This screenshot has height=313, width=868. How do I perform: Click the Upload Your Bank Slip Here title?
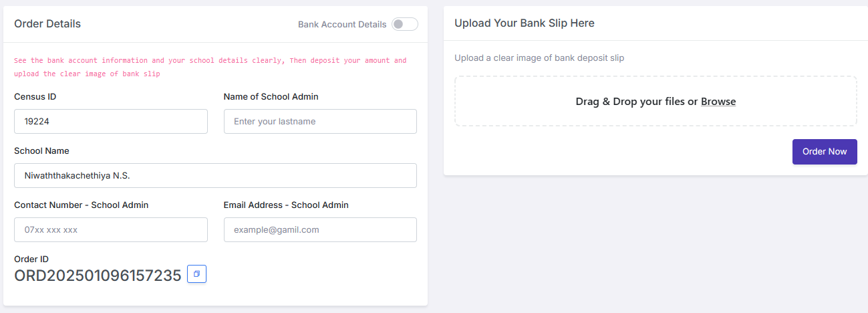pos(524,23)
